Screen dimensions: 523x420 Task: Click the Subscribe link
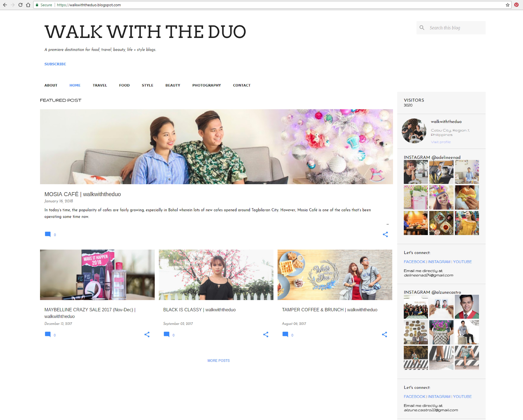point(55,64)
